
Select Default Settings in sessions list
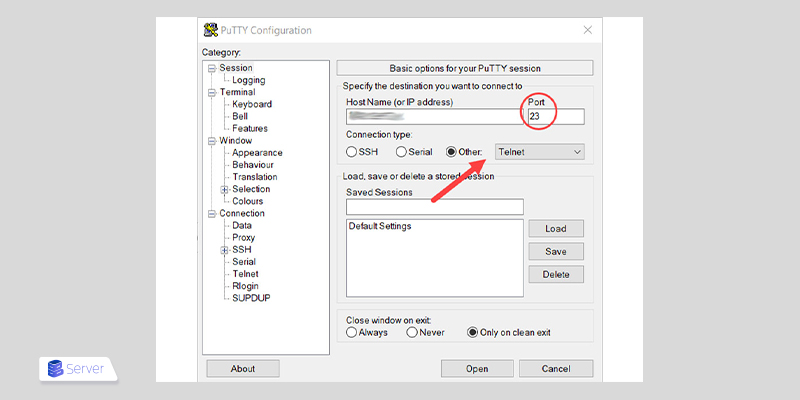380,226
